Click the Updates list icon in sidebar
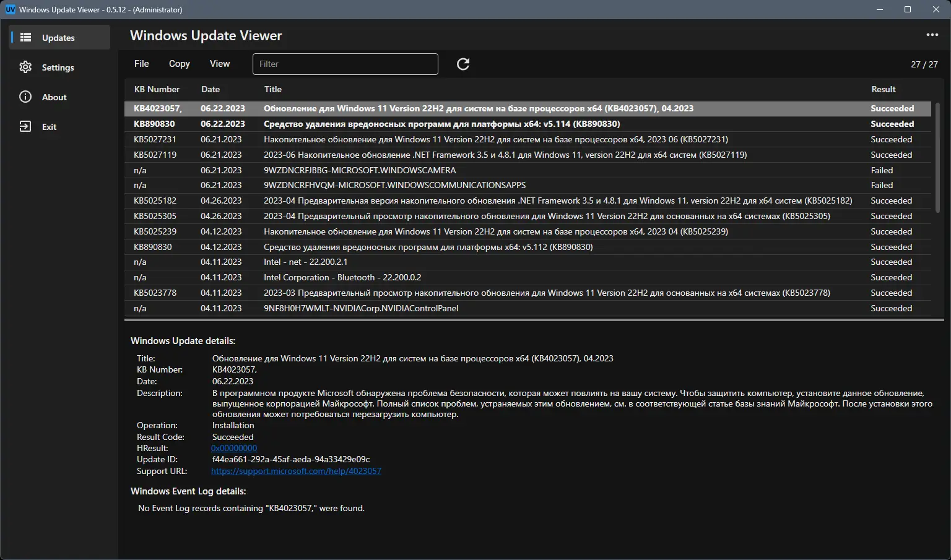Image resolution: width=951 pixels, height=560 pixels. point(25,38)
